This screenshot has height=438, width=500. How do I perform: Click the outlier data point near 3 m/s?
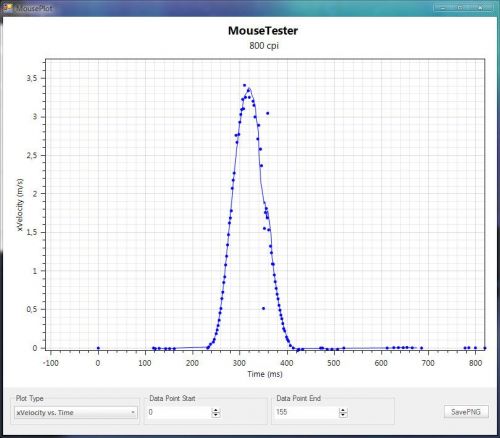[x=267, y=113]
